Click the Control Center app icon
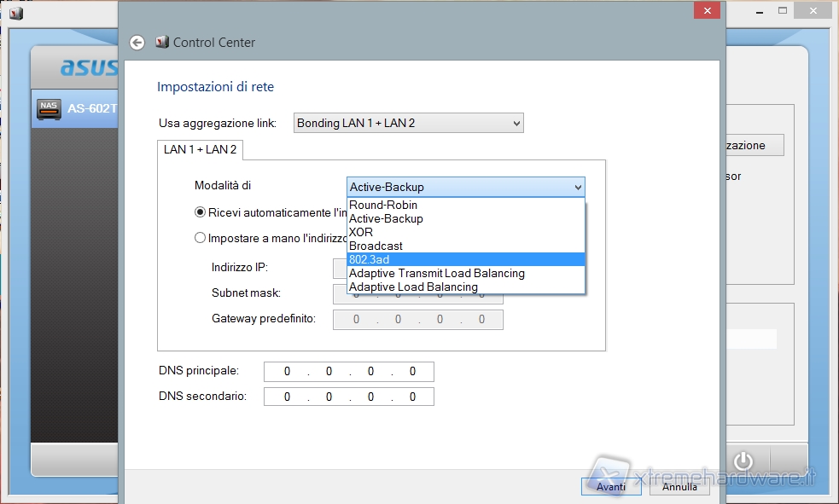 coord(162,43)
